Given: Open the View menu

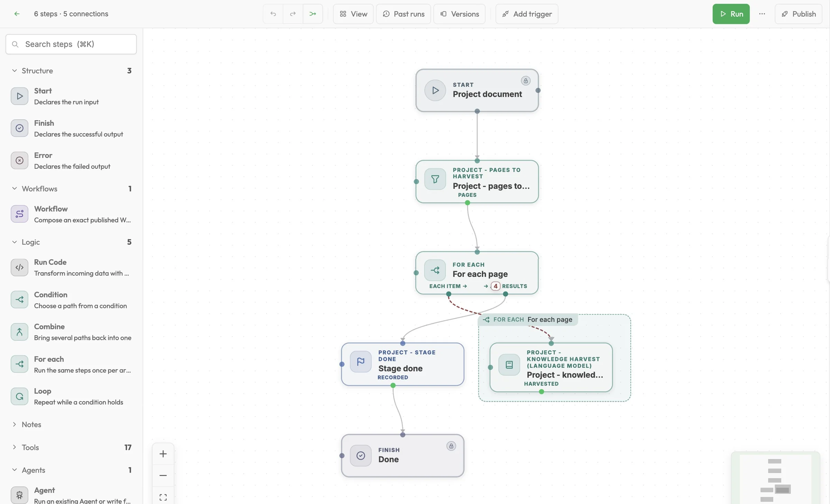Looking at the screenshot, I should (353, 14).
